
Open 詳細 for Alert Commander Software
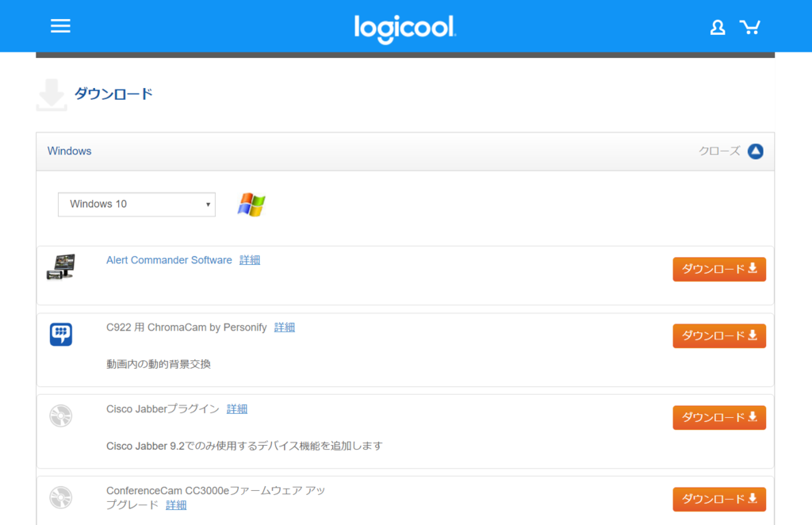click(x=249, y=259)
